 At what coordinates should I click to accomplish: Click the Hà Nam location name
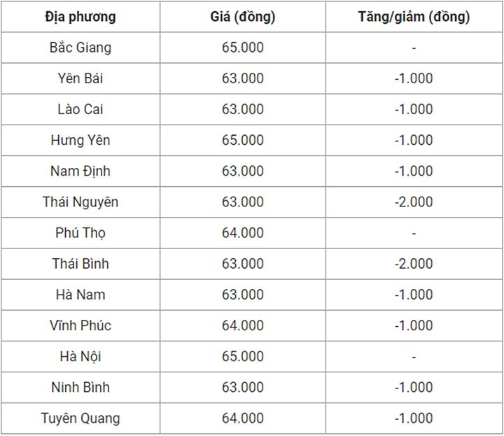tap(80, 295)
